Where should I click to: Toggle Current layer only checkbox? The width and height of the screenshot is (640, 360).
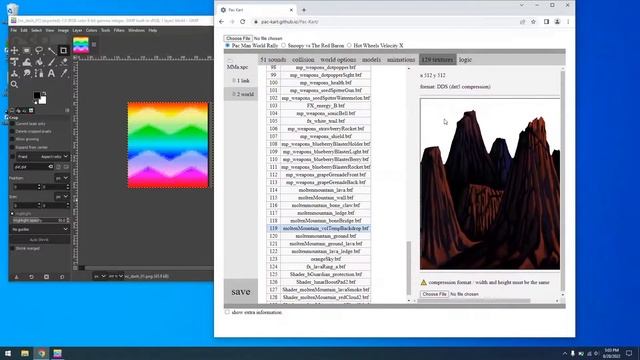tap(12, 124)
